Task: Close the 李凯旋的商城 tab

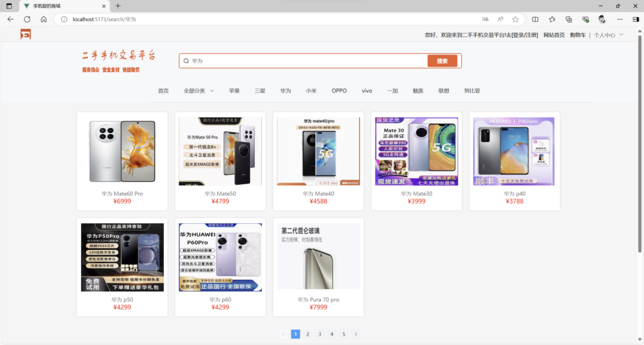Action: [x=104, y=6]
